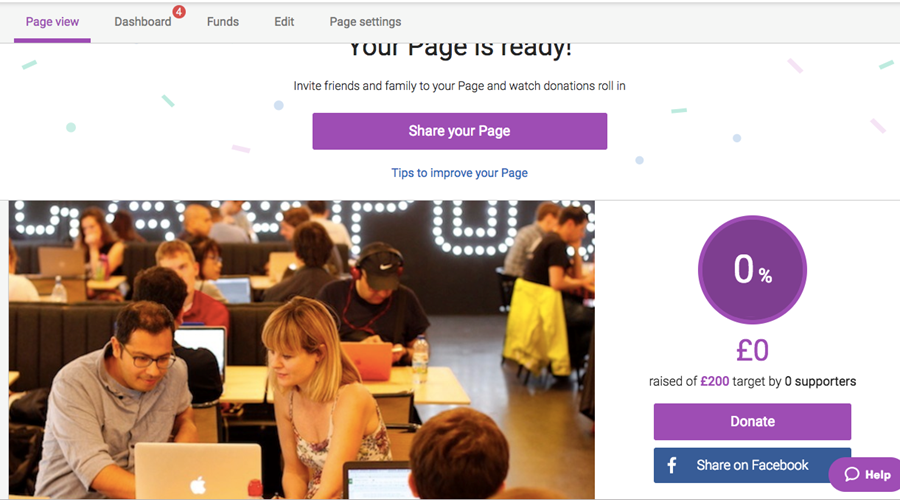Open the Page settings tab
Viewport: 900px width, 500px height.
[365, 22]
